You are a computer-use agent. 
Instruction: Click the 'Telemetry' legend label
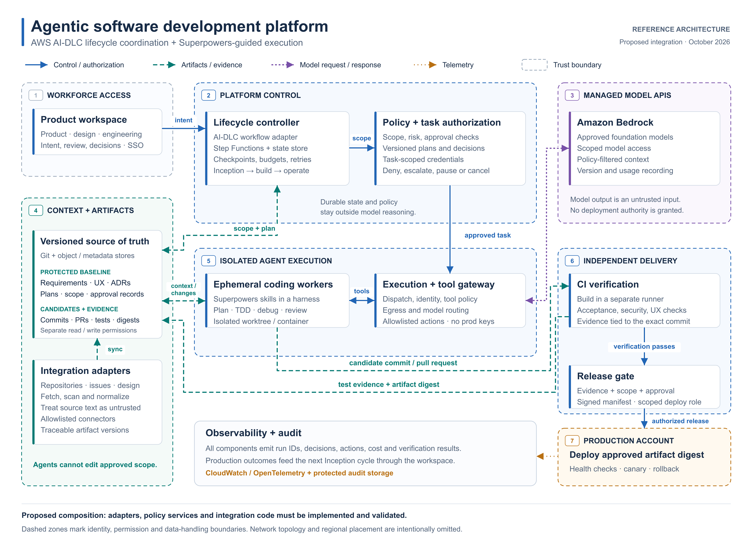[458, 65]
